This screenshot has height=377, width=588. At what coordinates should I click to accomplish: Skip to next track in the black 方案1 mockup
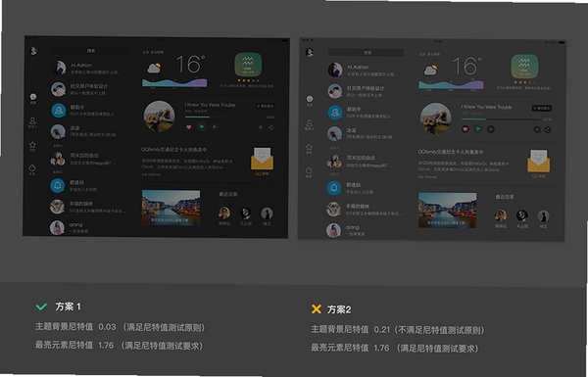(215, 127)
